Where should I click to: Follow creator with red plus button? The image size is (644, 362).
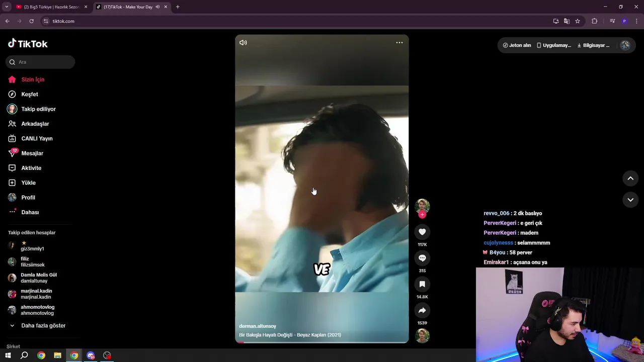pos(422,215)
